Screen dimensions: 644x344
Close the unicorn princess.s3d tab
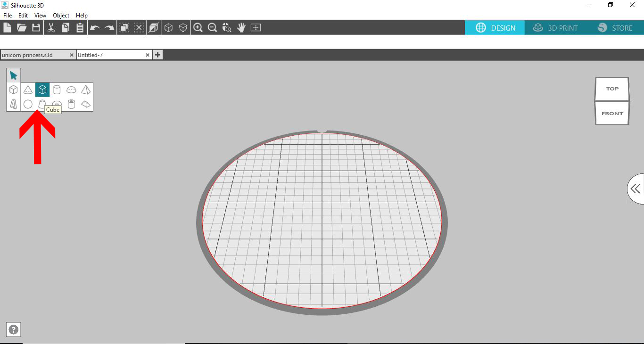tap(72, 55)
